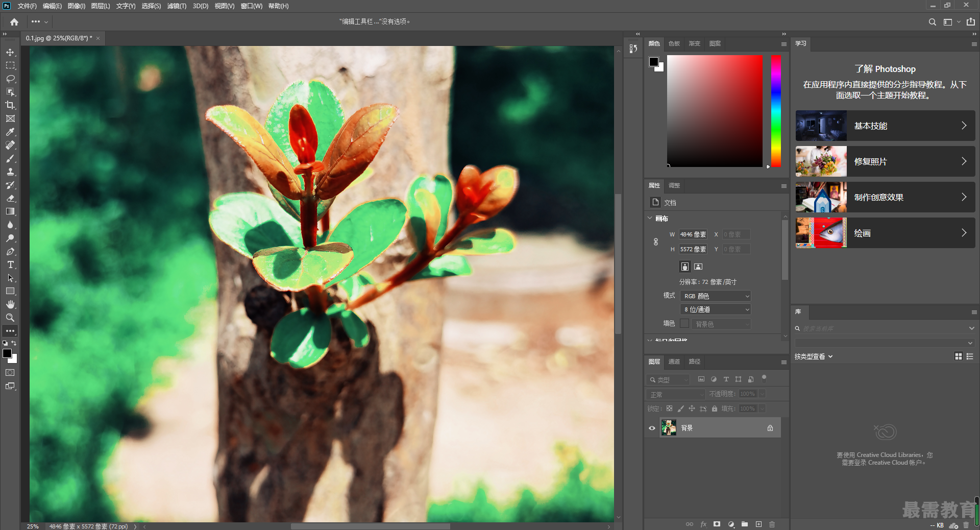Select the Rectangular Marquee tool
Screen dimensions: 980x530
pyautogui.click(x=10, y=65)
